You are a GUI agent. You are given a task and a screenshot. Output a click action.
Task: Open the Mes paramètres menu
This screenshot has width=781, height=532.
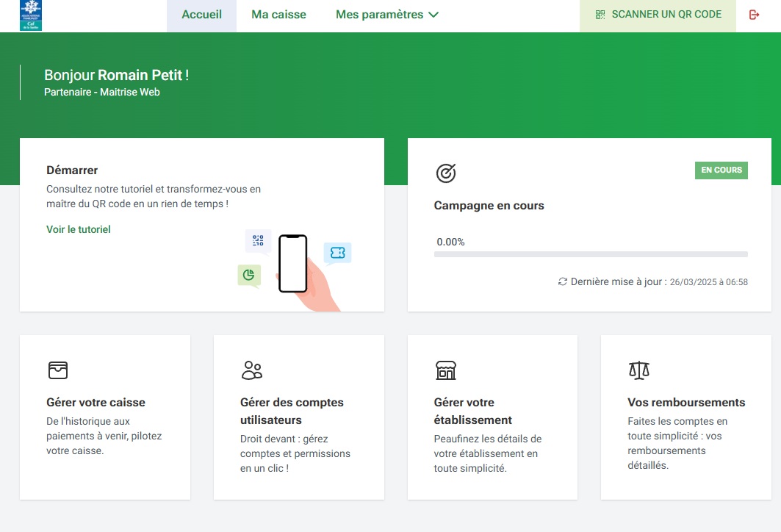pos(380,15)
